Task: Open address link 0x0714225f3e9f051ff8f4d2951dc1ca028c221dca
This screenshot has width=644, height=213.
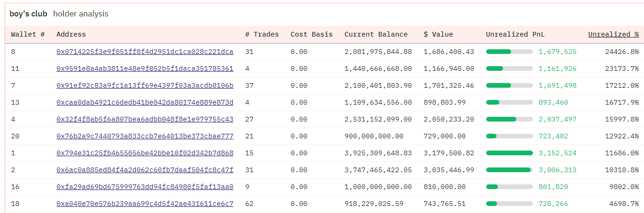Action: tap(145, 52)
